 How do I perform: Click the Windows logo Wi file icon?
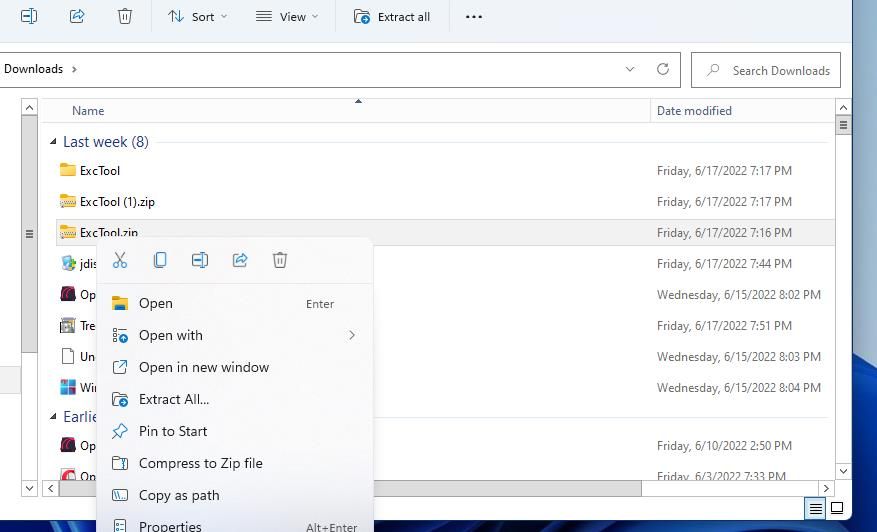(x=68, y=387)
